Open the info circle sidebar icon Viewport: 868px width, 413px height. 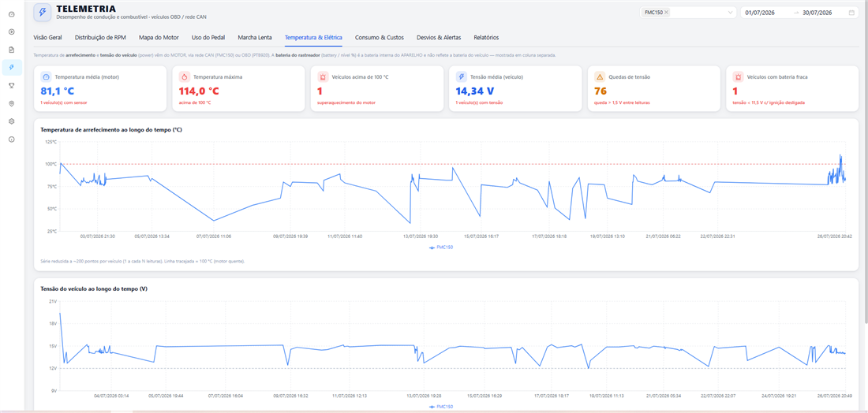point(12,140)
